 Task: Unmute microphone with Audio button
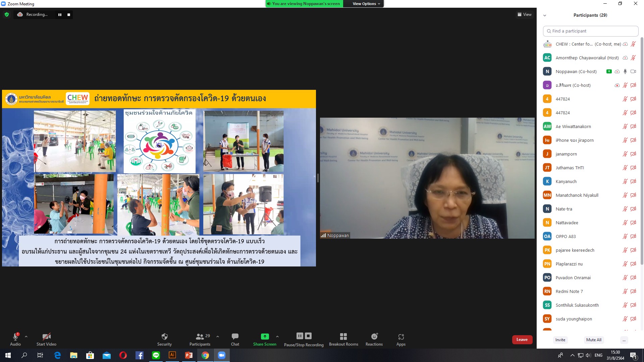15,339
